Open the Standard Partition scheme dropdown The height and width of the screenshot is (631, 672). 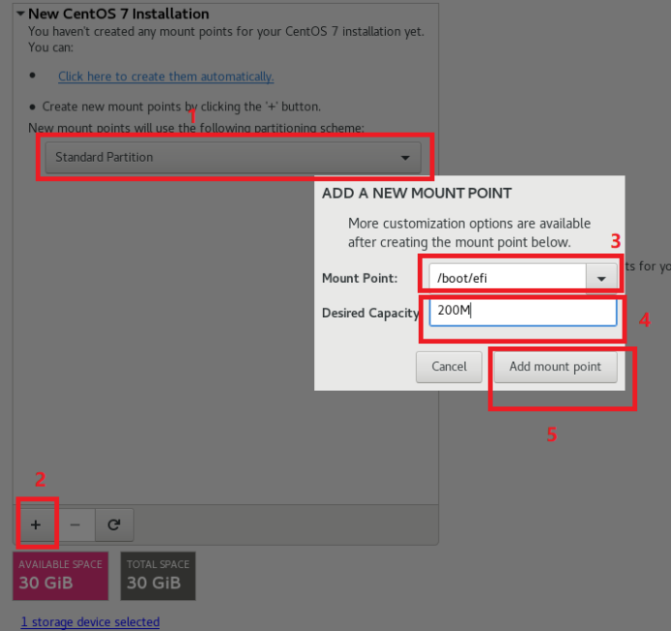(233, 157)
